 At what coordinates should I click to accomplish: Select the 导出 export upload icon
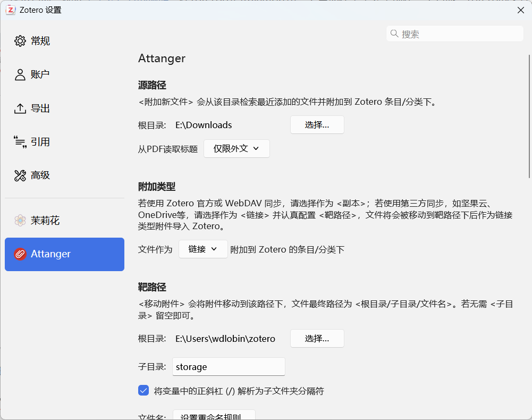tap(20, 108)
